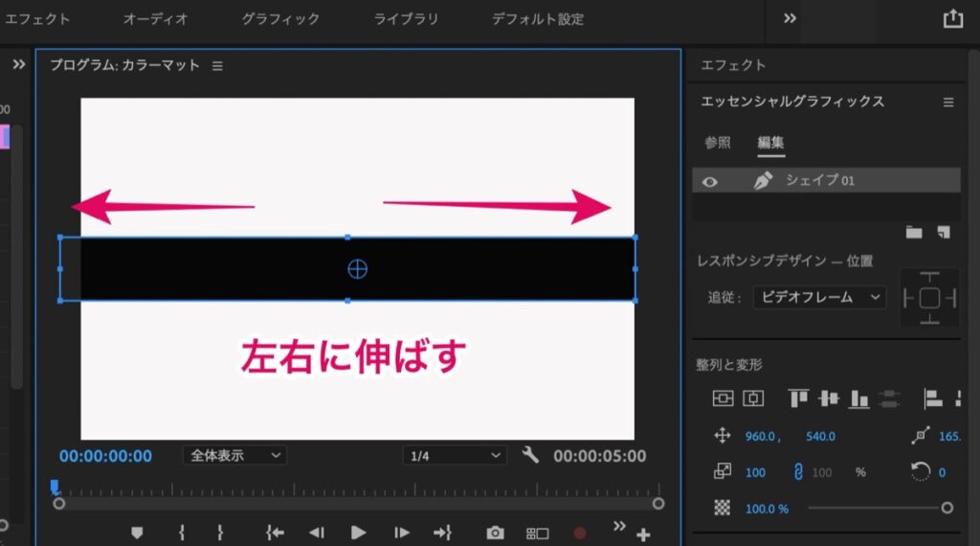Viewport: 980px width, 546px height.
Task: Click the blue playhead on time ruler
Action: tap(55, 487)
